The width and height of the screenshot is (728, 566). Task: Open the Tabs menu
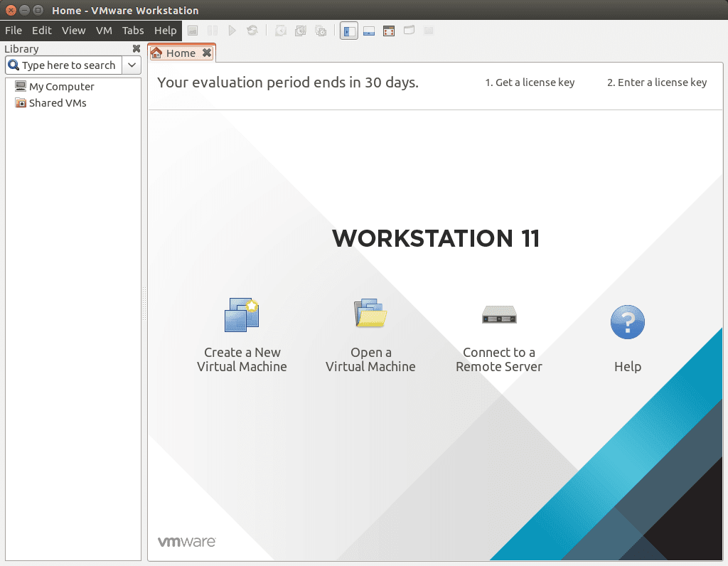pos(133,31)
